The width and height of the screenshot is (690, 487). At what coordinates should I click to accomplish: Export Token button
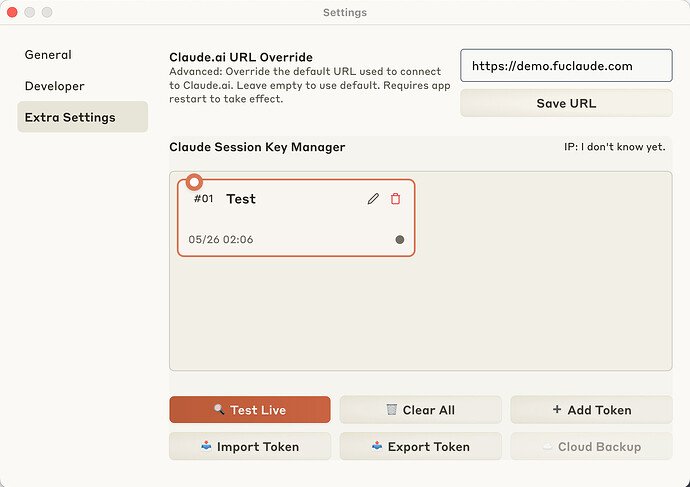pos(421,447)
